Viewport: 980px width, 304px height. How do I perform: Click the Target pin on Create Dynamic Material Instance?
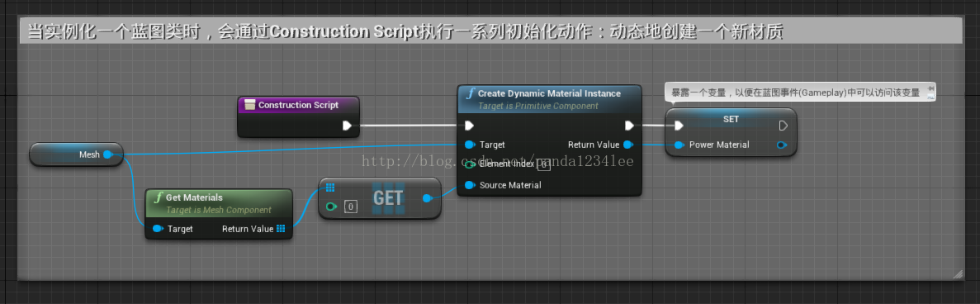click(x=470, y=145)
